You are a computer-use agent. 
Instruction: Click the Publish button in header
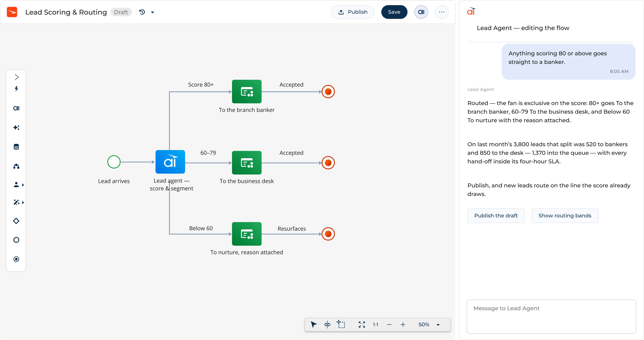(x=352, y=12)
